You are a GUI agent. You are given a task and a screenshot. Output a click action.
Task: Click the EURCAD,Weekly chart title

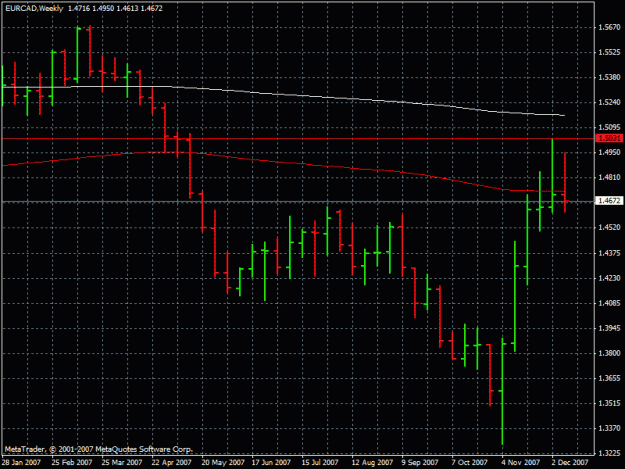(x=34, y=8)
